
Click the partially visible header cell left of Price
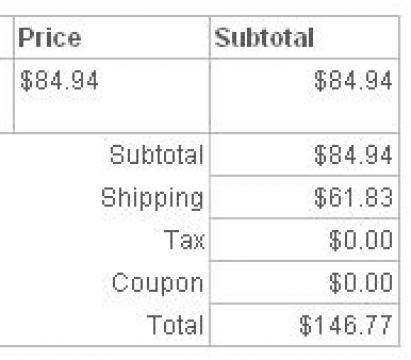7,37
